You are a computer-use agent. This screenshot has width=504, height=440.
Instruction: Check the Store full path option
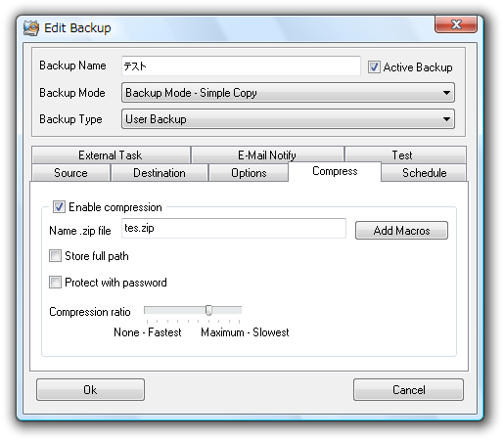tap(55, 256)
